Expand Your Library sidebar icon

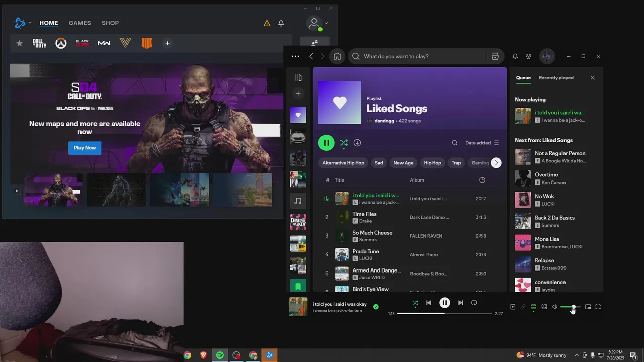tap(298, 77)
